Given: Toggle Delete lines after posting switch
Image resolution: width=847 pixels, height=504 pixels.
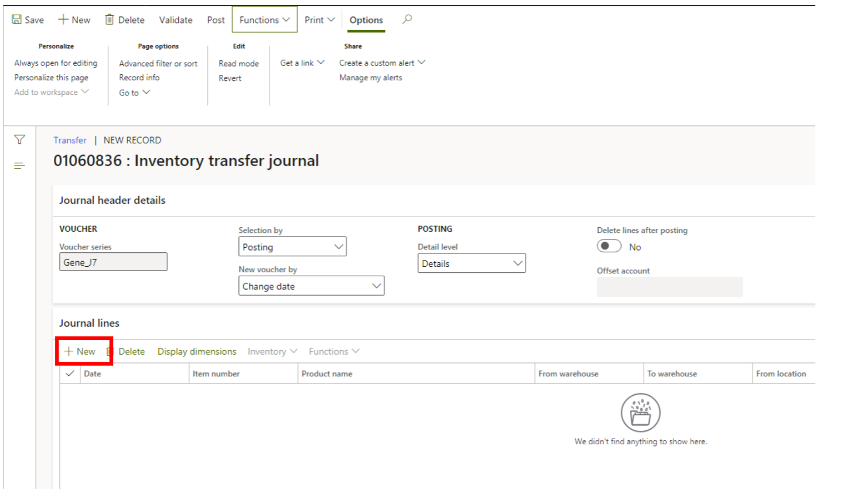Looking at the screenshot, I should click(609, 246).
